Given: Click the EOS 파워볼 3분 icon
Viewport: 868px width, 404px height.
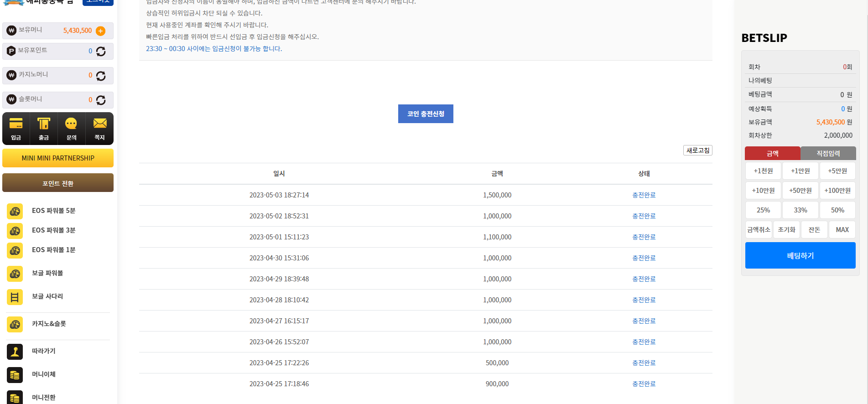Looking at the screenshot, I should point(15,231).
